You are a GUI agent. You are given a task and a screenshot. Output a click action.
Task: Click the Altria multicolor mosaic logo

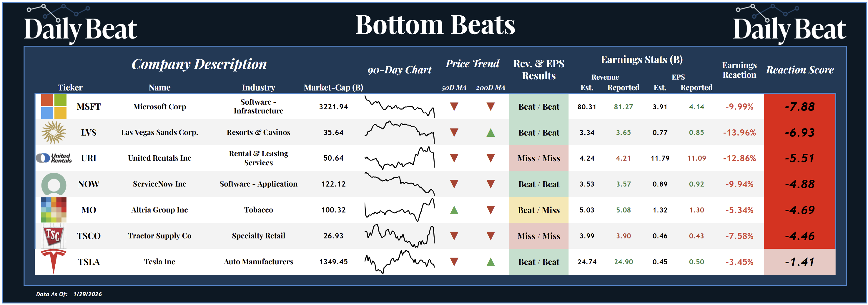coord(54,210)
